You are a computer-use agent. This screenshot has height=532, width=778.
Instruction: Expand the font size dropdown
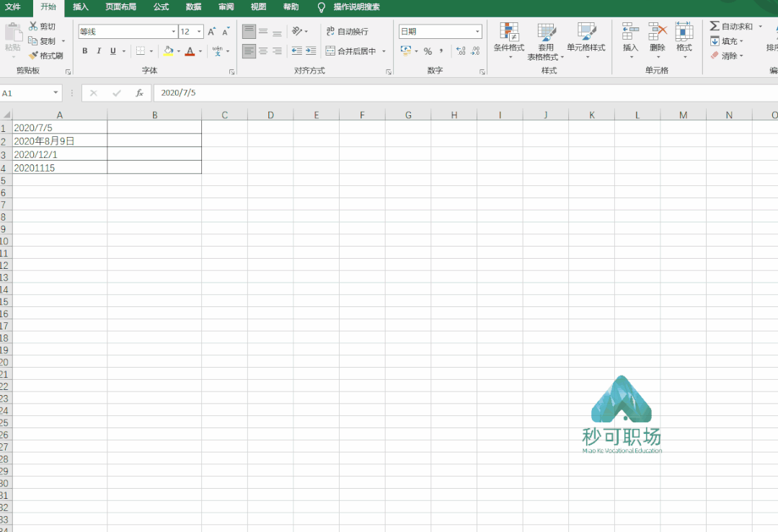point(199,32)
